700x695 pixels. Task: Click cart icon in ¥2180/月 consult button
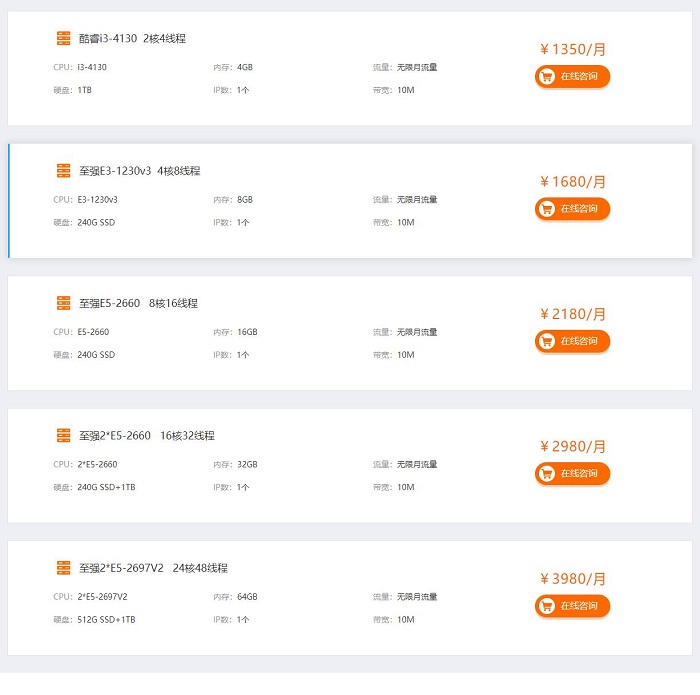(546, 341)
